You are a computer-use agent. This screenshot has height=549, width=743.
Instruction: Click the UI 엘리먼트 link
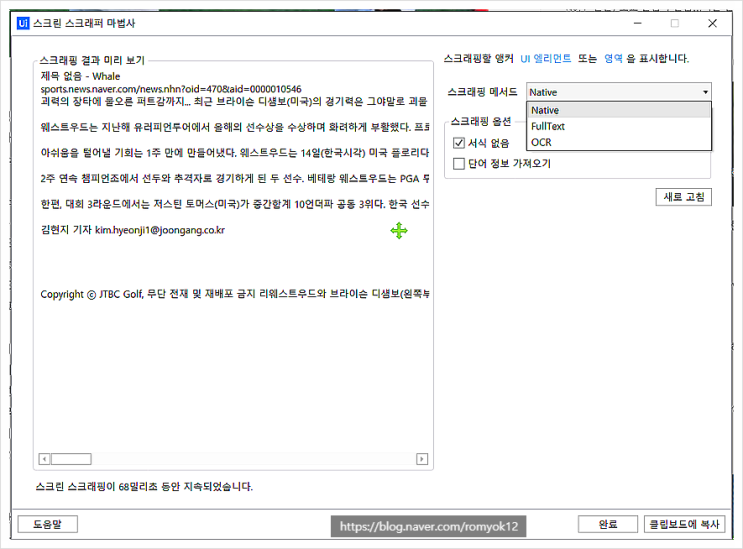545,59
